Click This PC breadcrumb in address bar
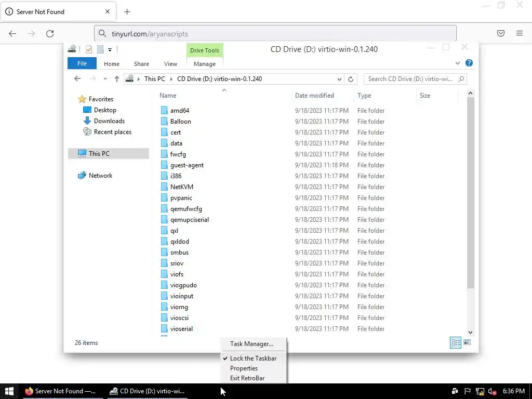Viewport: 532px width, 399px height. [x=155, y=79]
